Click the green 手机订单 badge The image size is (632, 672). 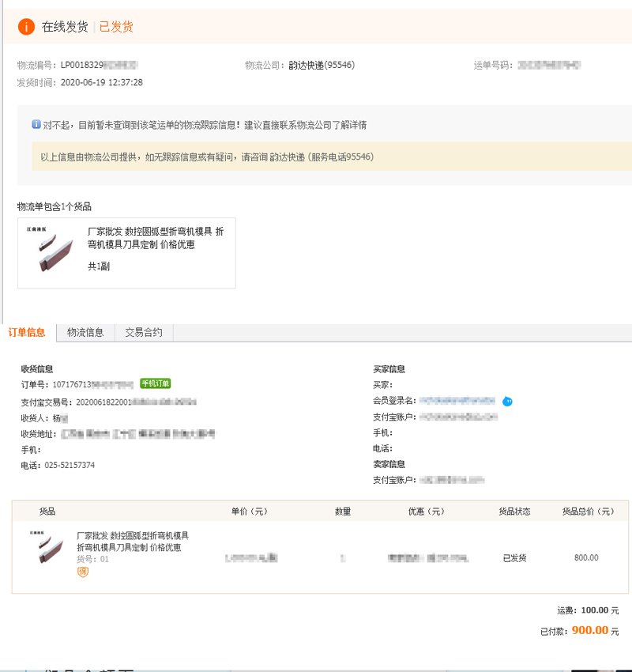click(x=156, y=383)
